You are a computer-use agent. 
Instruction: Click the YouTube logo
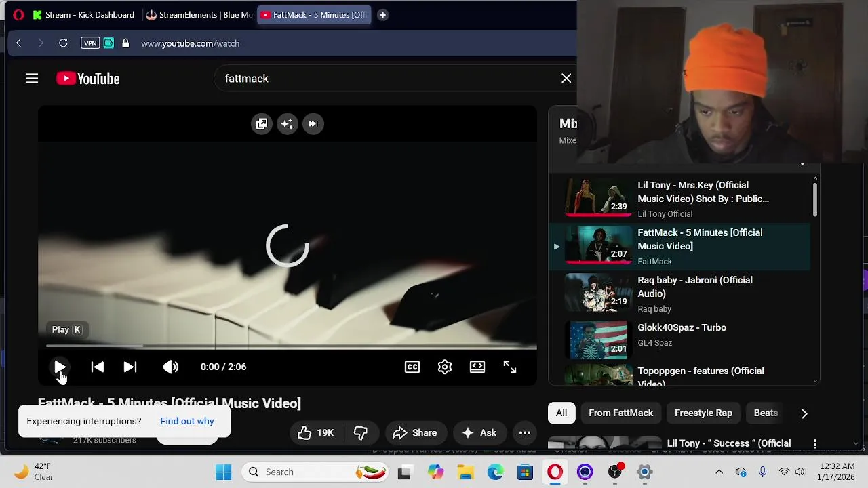(88, 79)
